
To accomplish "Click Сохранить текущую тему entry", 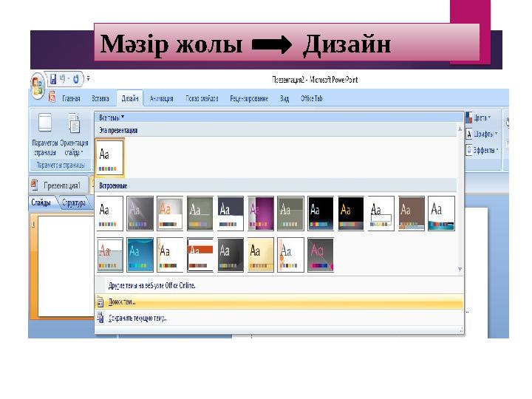I will [x=279, y=318].
